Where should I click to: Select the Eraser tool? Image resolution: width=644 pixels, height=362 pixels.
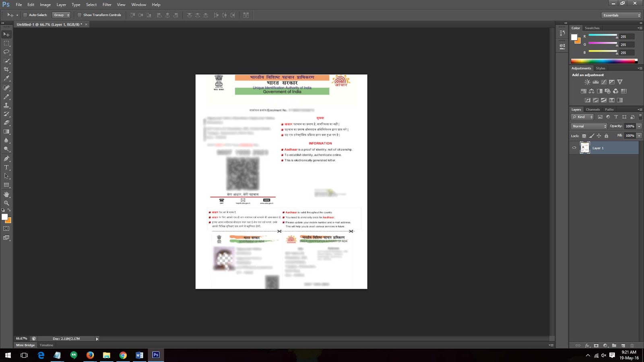tap(6, 123)
